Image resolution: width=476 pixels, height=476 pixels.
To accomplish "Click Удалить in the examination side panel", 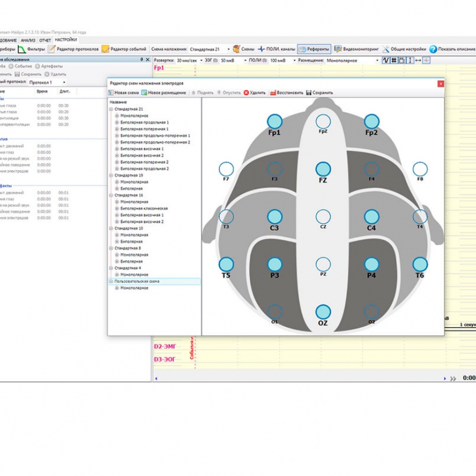I will 55,74.
